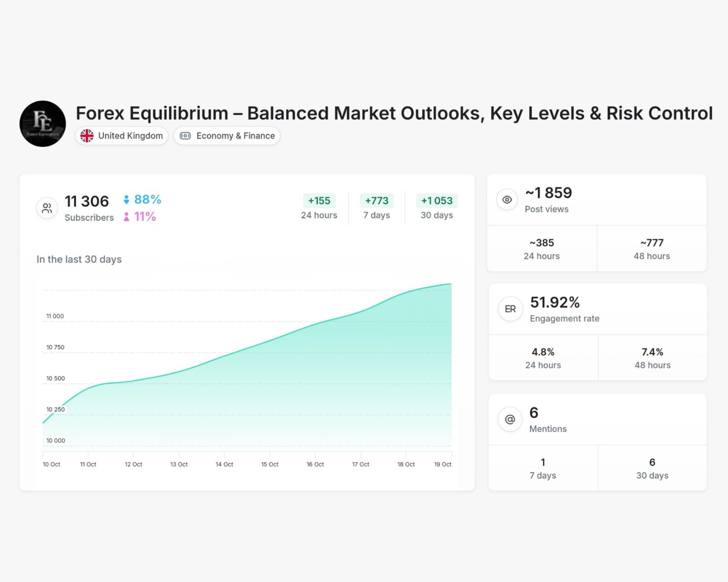Open the United Kingdom country tag
This screenshot has width=728, height=582.
click(122, 136)
